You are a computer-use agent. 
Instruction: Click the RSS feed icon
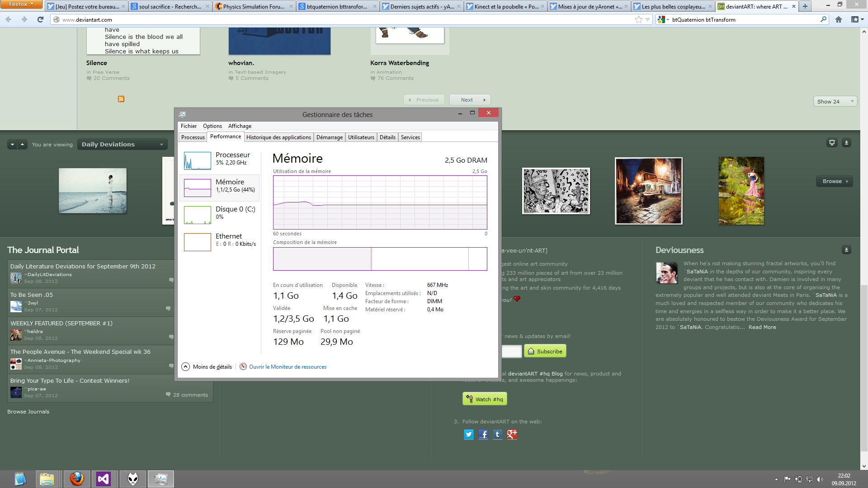coord(121,99)
